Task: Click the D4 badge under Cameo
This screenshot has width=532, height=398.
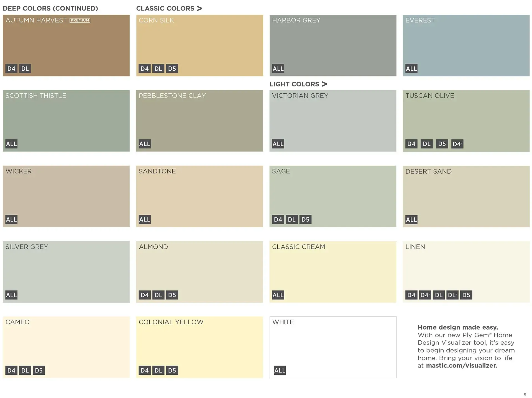Action: (11, 370)
